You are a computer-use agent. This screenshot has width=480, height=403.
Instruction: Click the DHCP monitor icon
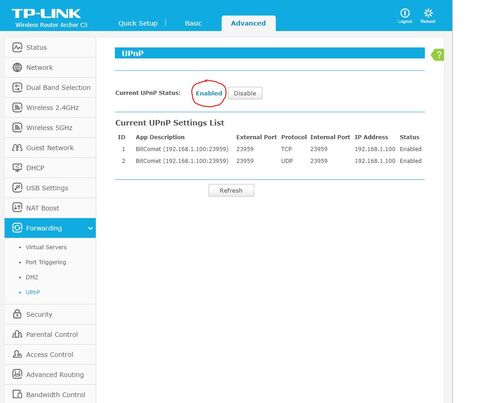click(17, 167)
